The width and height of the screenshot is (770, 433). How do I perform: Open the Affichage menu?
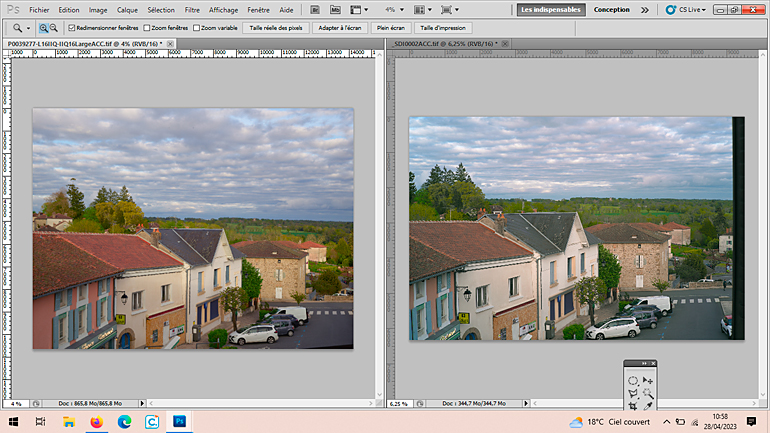(x=223, y=10)
